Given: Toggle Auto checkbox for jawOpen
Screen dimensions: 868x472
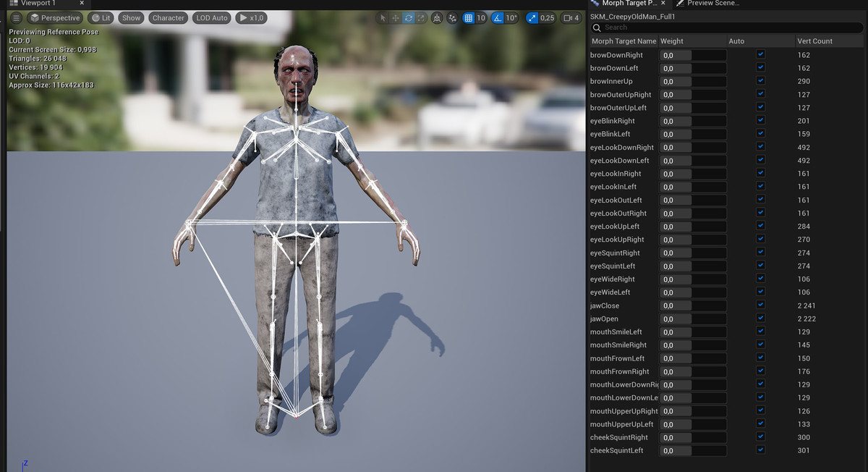Looking at the screenshot, I should pyautogui.click(x=760, y=319).
